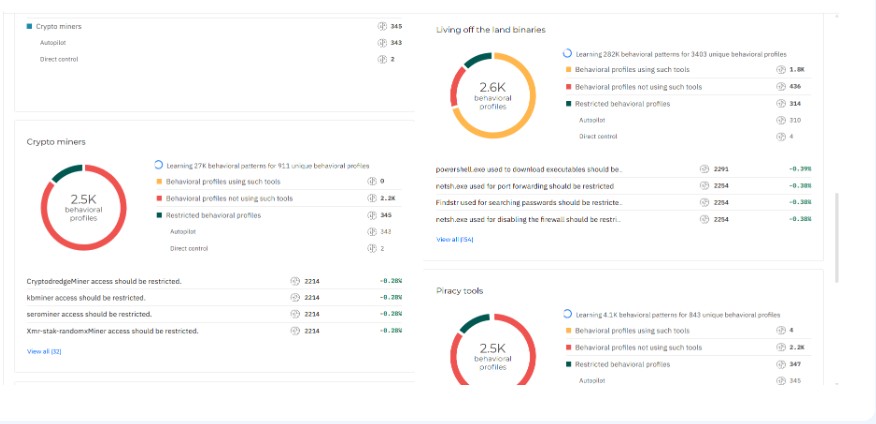876x424 pixels.
Task: Click icon beside Findstr password search rule count
Action: pos(704,202)
